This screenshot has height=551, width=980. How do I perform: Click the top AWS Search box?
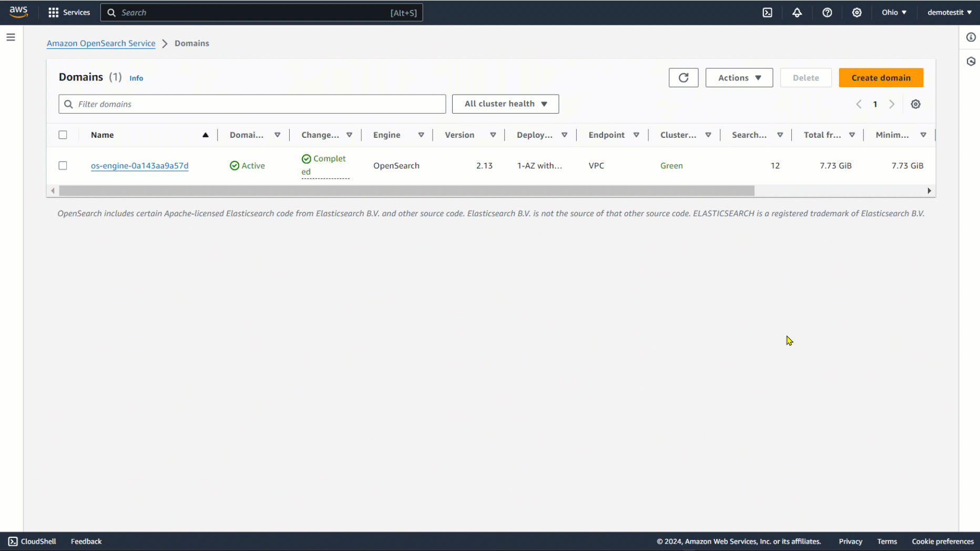coord(262,13)
